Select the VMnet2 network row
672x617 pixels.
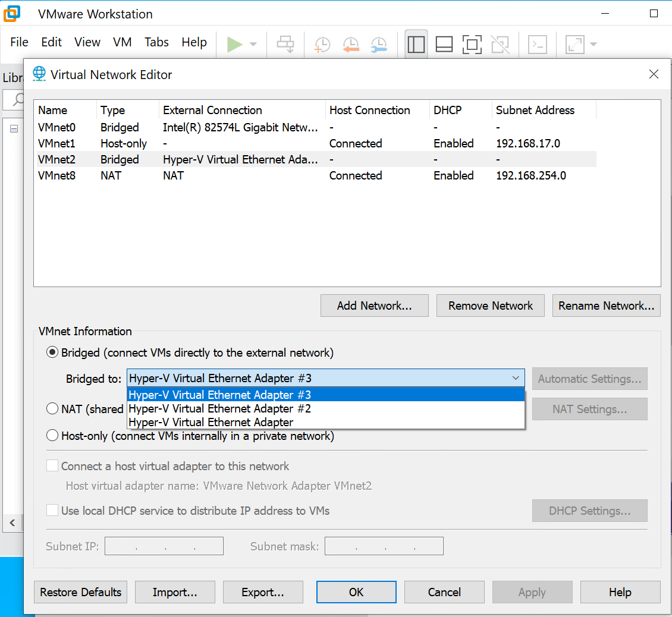point(316,159)
